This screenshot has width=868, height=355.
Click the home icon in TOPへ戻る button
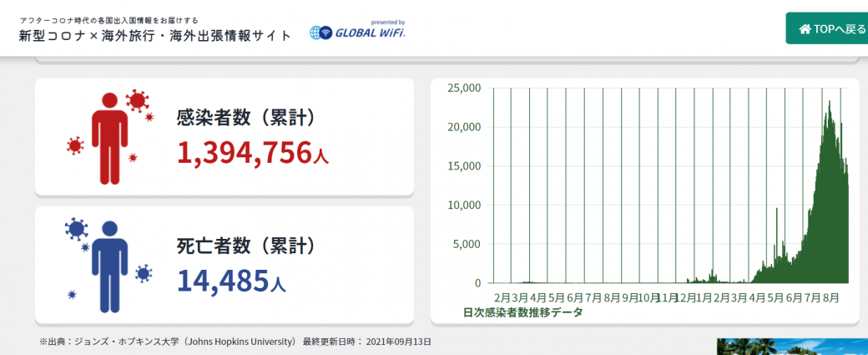tap(805, 28)
